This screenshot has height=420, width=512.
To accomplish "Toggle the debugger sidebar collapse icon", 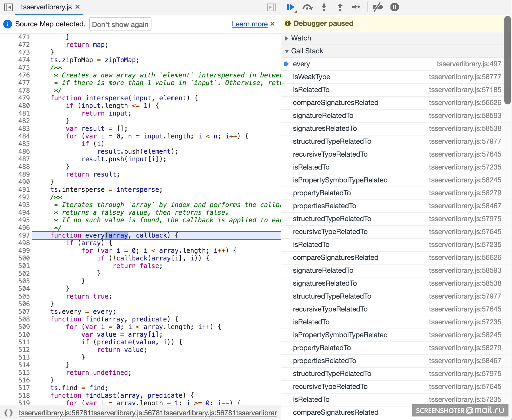I will (271, 7).
